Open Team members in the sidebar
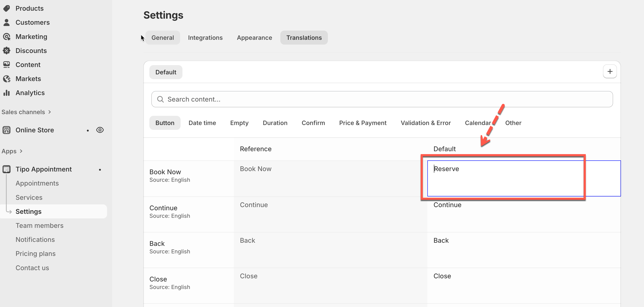This screenshot has width=644, height=307. (40, 226)
